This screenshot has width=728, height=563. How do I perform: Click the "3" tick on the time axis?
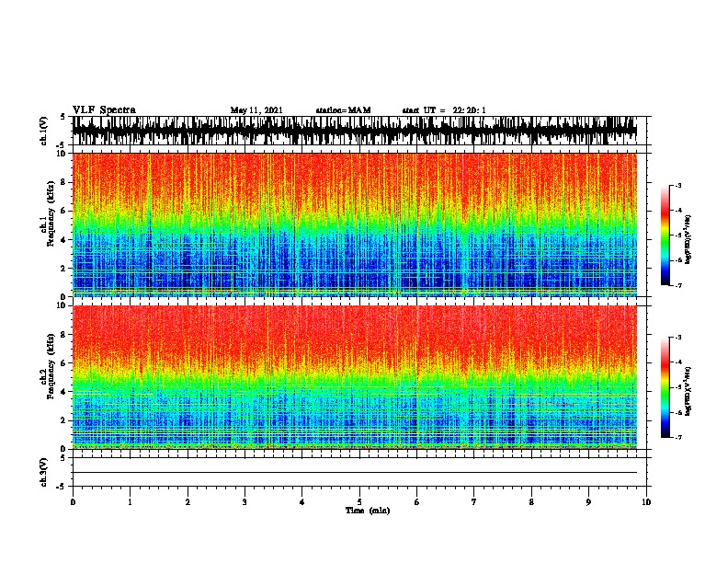[x=245, y=502]
